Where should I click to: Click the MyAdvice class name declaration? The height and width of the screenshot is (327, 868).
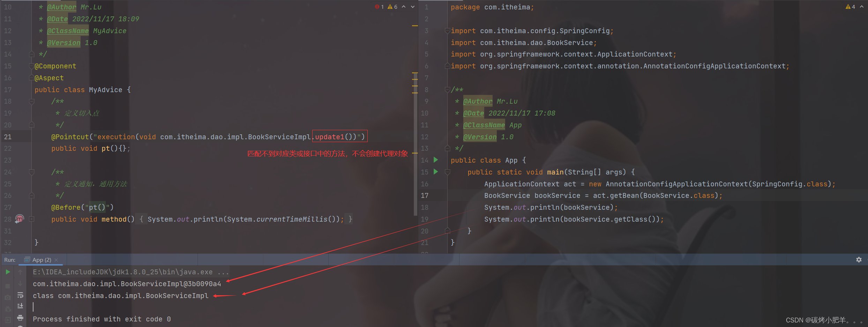[106, 90]
